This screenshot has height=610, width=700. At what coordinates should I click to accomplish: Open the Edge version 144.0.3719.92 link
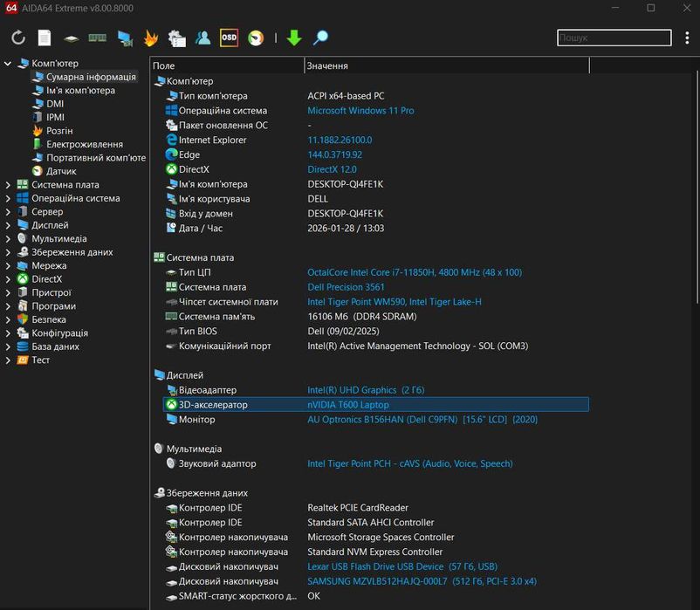click(335, 154)
